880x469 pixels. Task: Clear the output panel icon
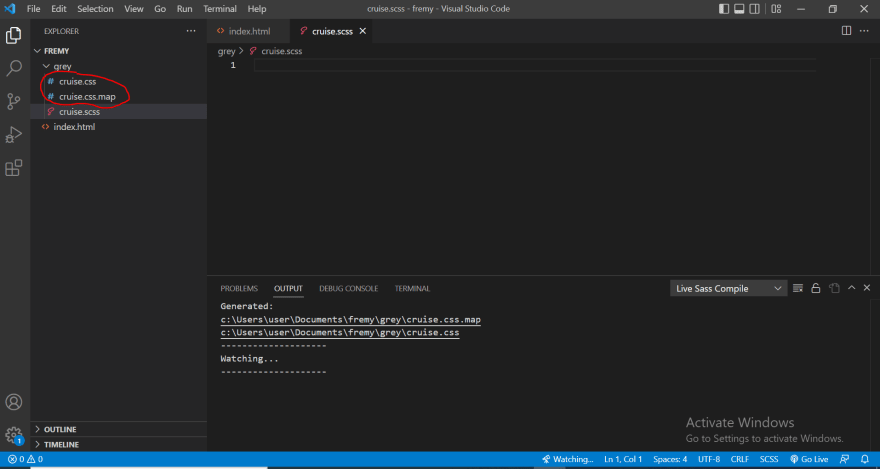coord(798,288)
